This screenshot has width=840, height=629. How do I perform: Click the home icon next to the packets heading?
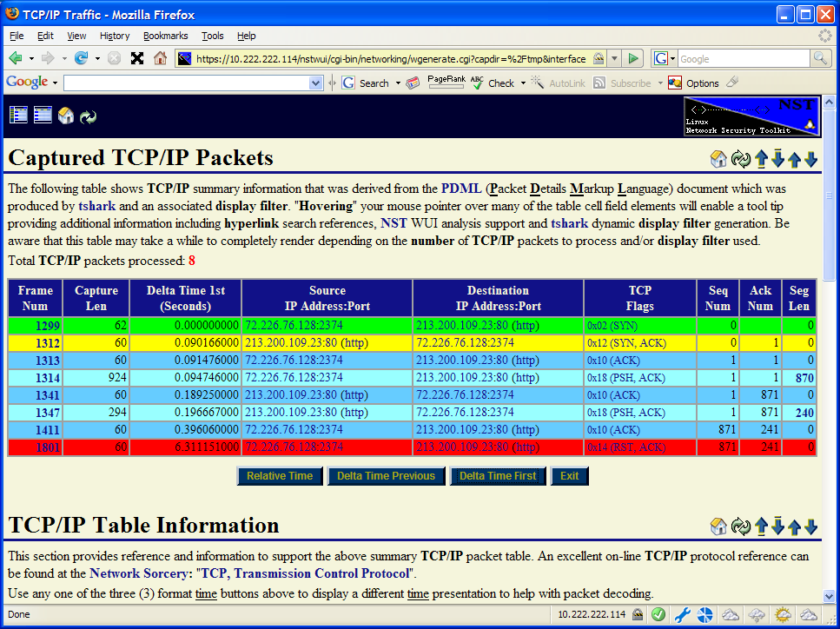(x=718, y=160)
